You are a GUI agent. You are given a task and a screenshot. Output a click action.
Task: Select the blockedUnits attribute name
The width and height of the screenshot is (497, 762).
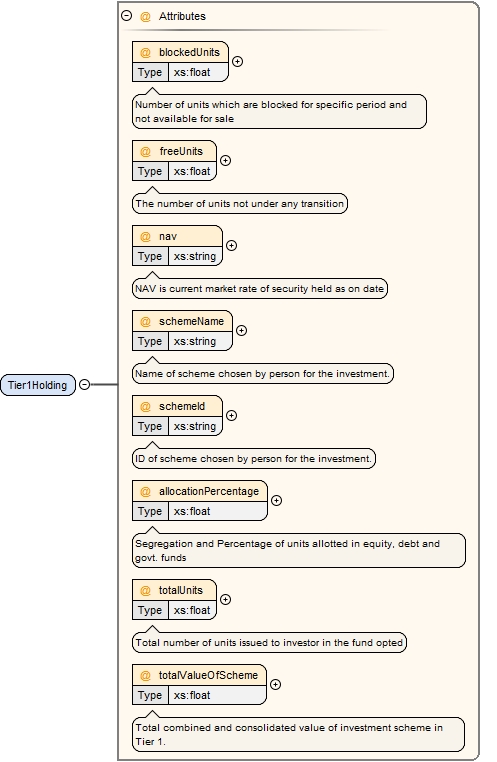[x=189, y=52]
